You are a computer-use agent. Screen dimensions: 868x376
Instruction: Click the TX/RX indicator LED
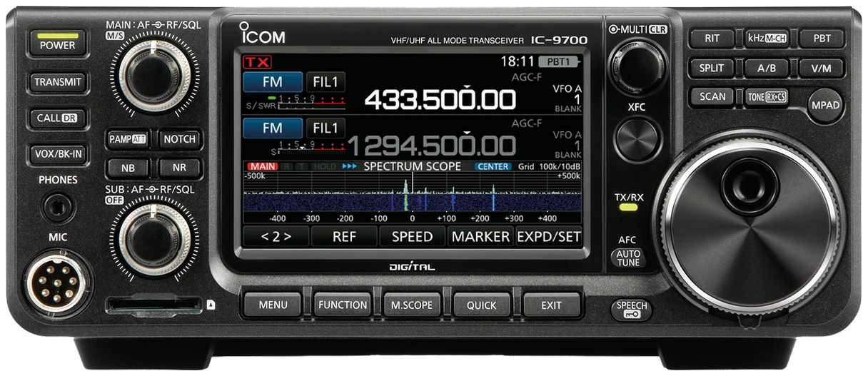tap(628, 208)
